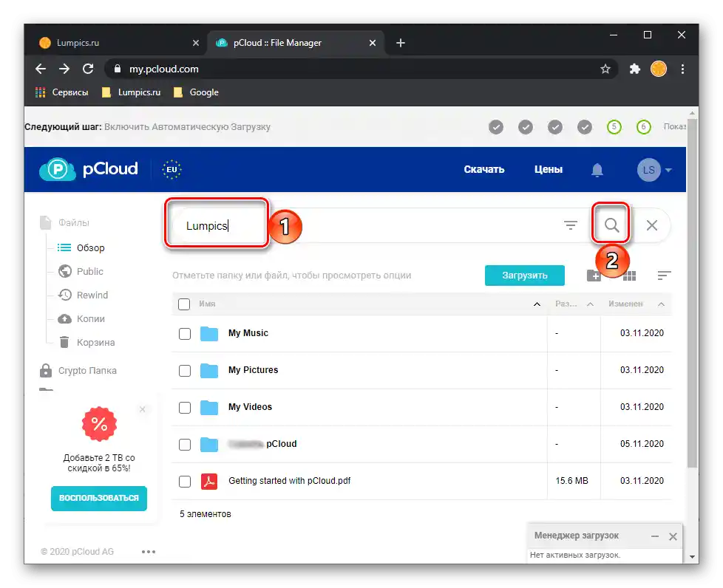723x588 pixels.
Task: Check the Getting started PDF checkbox
Action: [x=184, y=481]
